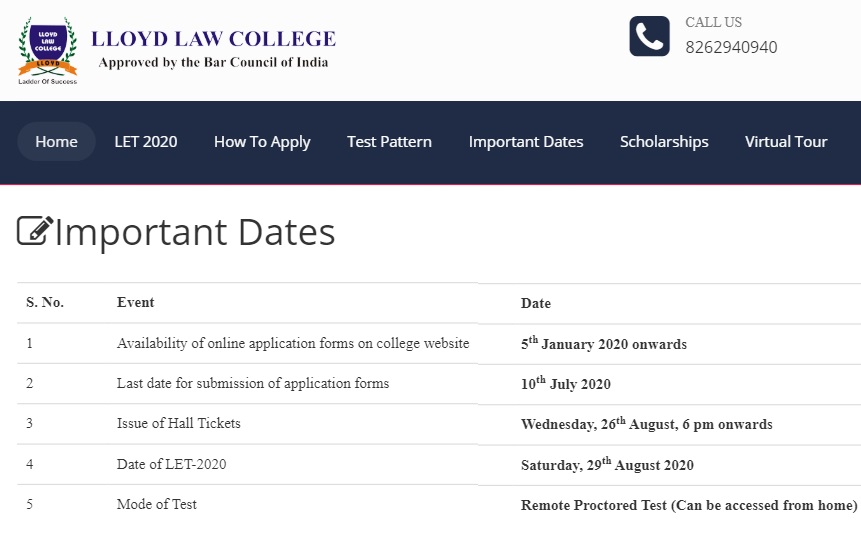
Task: Open the How To Apply page
Action: coord(262,142)
